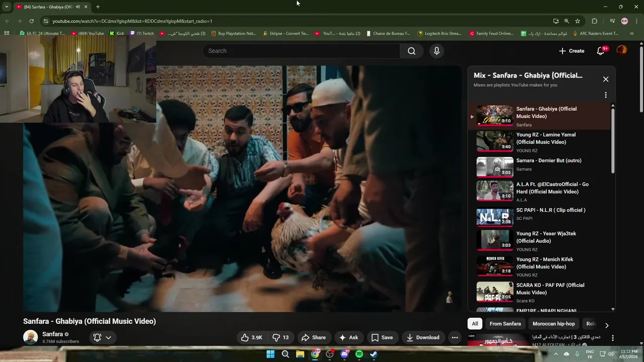Click the page's vertical scrollbar

[x=641, y=79]
